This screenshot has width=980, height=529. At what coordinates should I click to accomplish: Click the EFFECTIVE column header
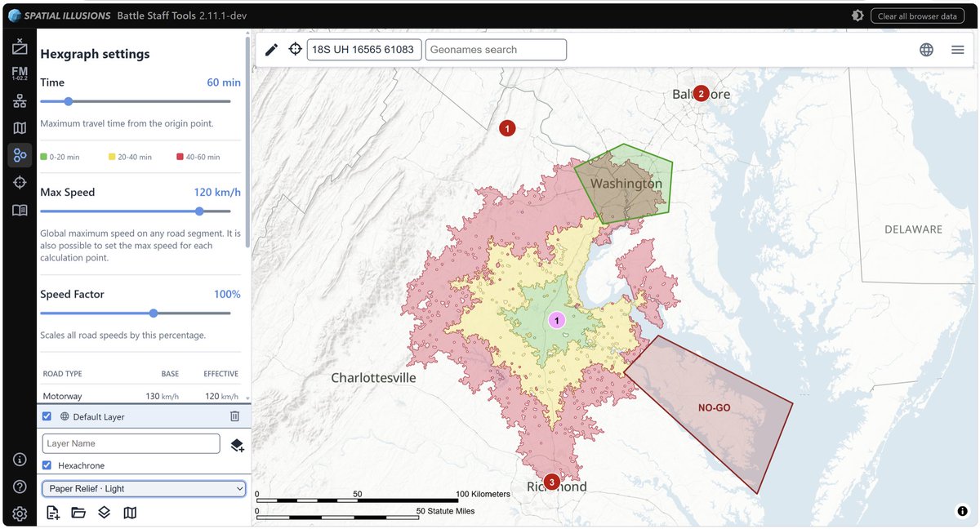(220, 374)
